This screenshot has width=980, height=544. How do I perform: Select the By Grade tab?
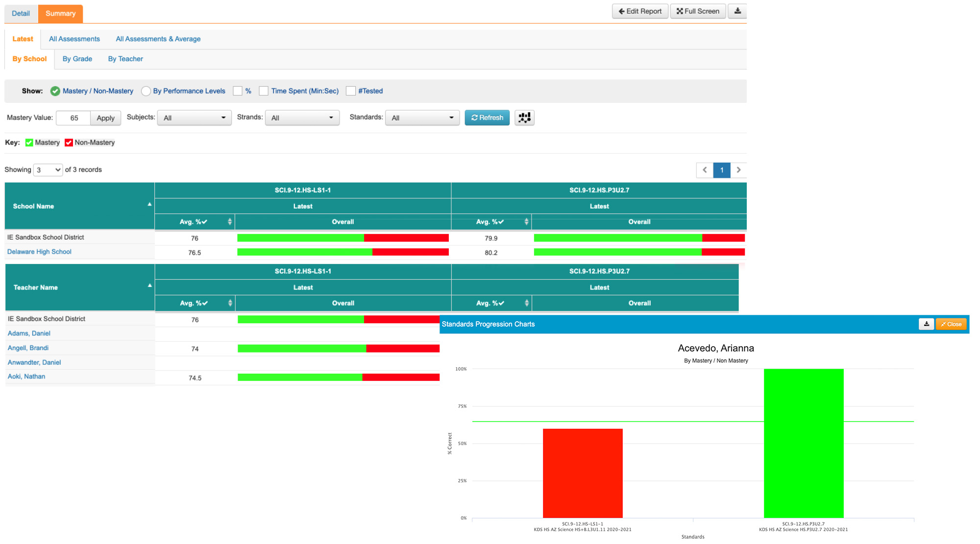pos(77,59)
